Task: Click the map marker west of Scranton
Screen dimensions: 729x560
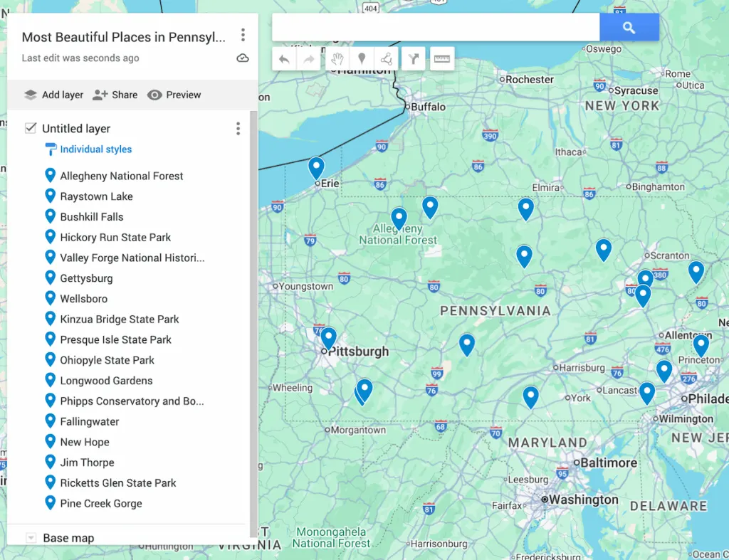Action: click(604, 250)
